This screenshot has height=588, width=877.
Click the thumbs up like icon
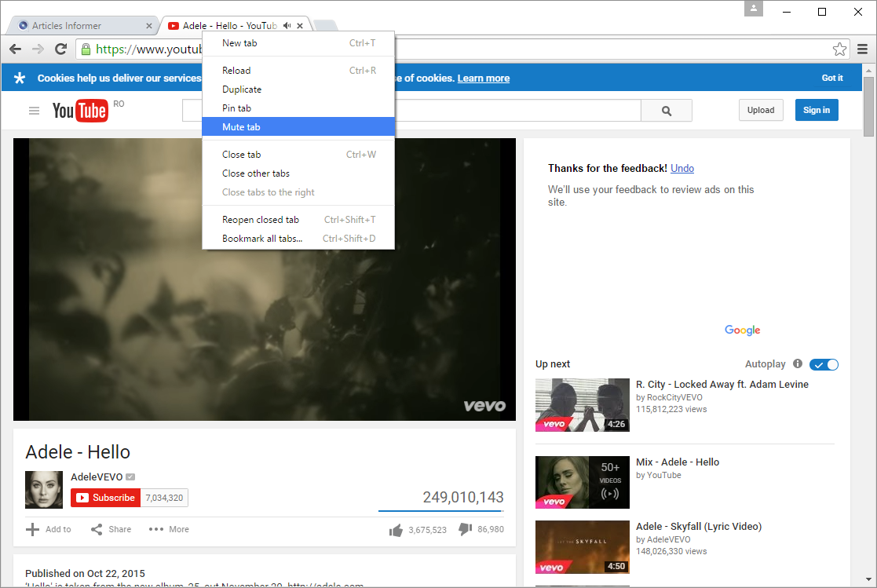pyautogui.click(x=396, y=530)
